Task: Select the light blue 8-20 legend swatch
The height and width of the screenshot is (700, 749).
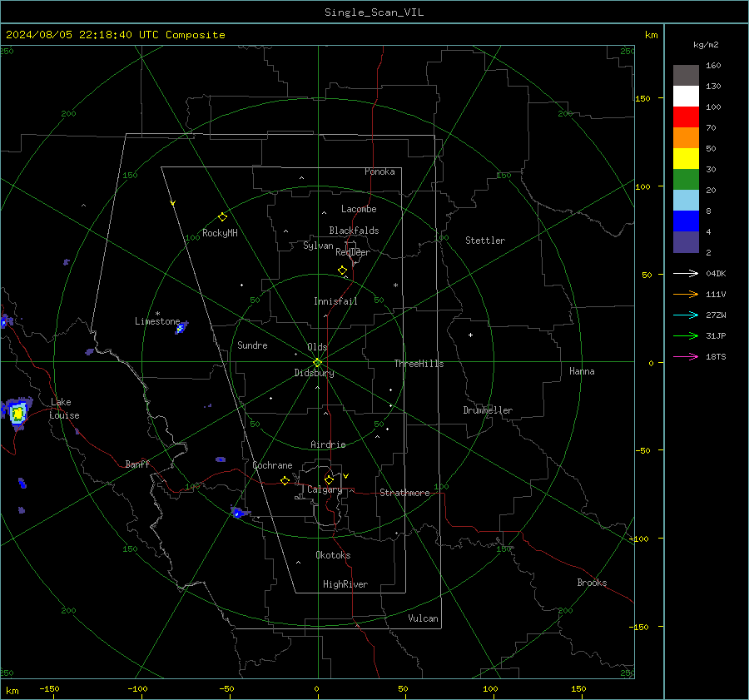Action: point(686,201)
